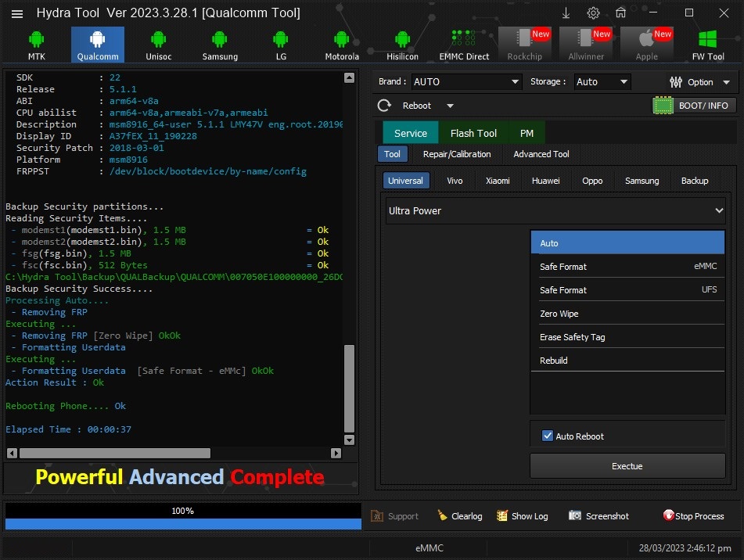Click the Execute button

(x=627, y=465)
